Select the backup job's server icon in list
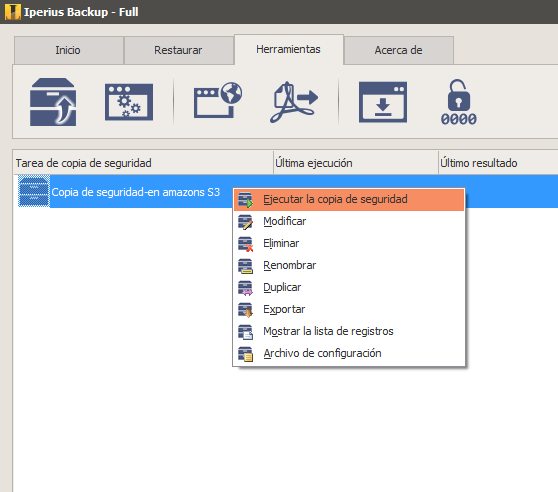 point(34,191)
